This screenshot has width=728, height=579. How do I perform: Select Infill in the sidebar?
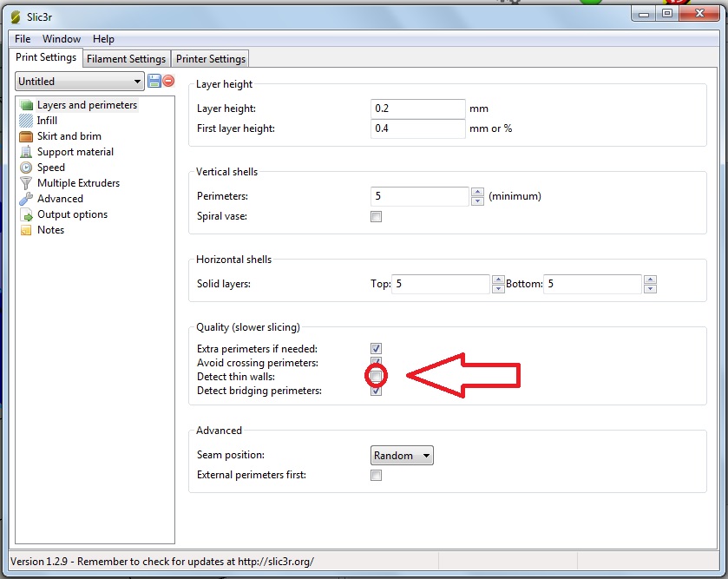pos(48,121)
